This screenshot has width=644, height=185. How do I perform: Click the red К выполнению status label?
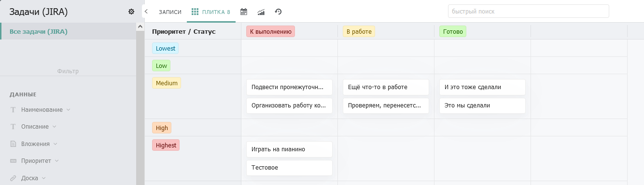pos(270,31)
